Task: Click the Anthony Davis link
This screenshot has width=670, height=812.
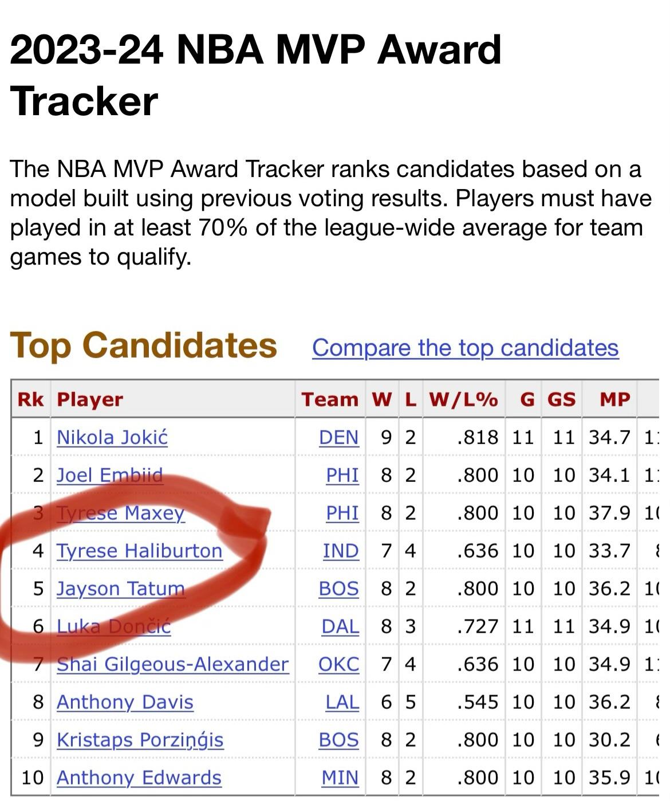Action: 125,702
